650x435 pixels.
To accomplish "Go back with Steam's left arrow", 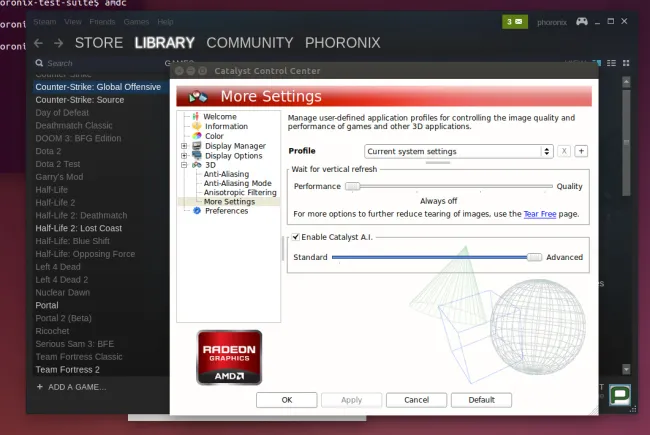I will pos(38,43).
